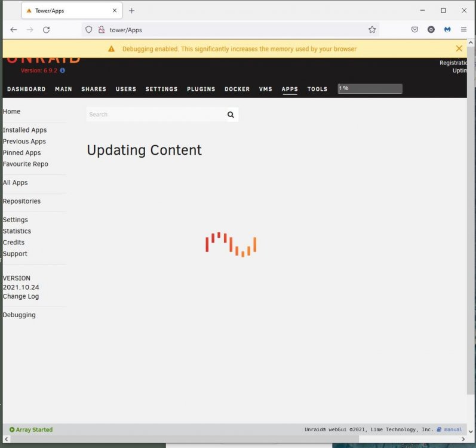The height and width of the screenshot is (448, 476).
Task: Open the Firefox hamburger menu
Action: (463, 30)
